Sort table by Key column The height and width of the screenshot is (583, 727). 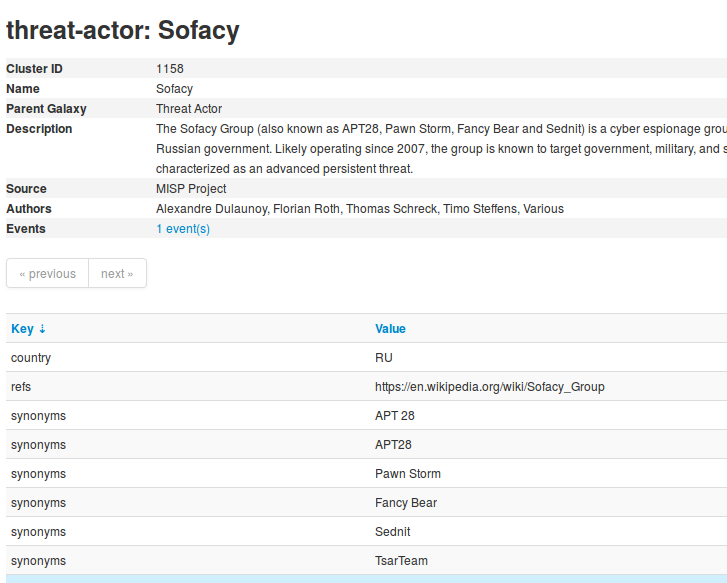coord(22,328)
